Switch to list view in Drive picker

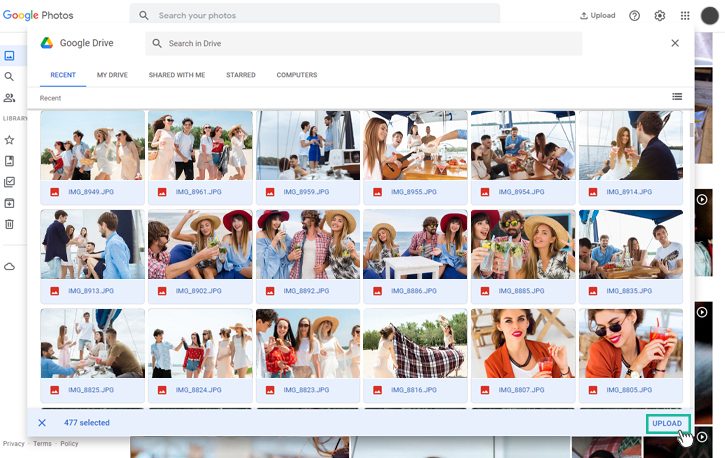coord(677,97)
